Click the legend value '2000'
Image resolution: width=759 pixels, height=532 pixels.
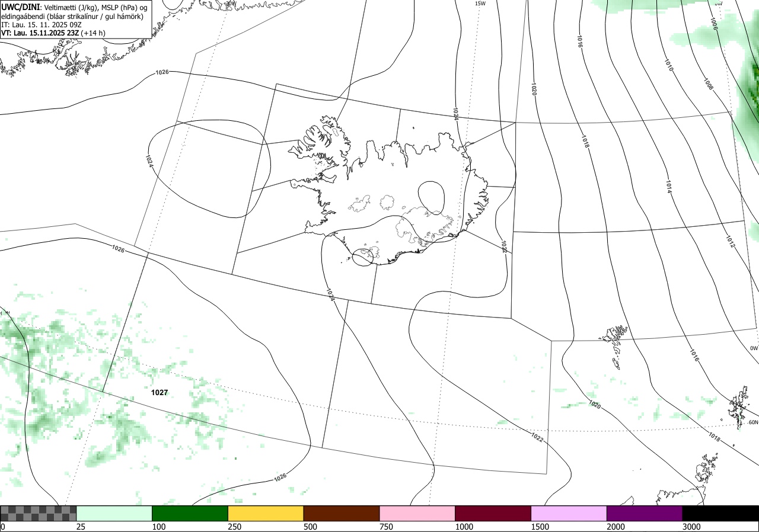616,527
